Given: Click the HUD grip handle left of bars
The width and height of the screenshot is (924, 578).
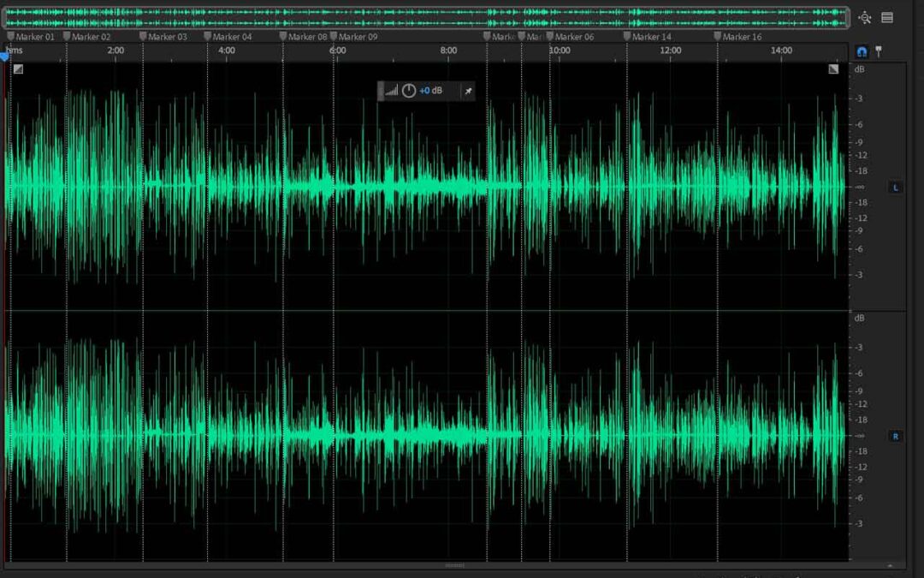Looking at the screenshot, I should point(381,91).
